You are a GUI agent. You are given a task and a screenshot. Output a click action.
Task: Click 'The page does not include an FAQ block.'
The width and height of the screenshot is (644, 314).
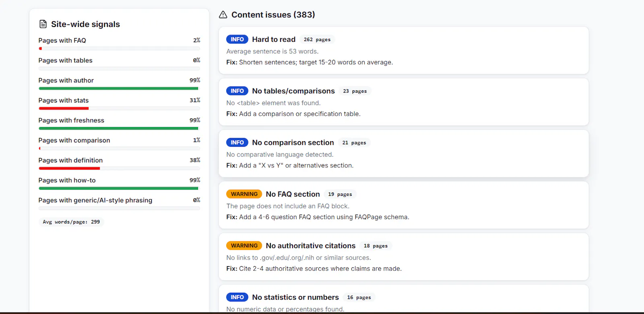(x=288, y=206)
